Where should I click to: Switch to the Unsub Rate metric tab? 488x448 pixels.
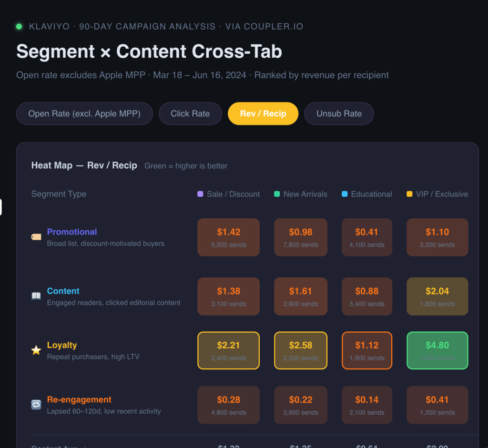339,113
